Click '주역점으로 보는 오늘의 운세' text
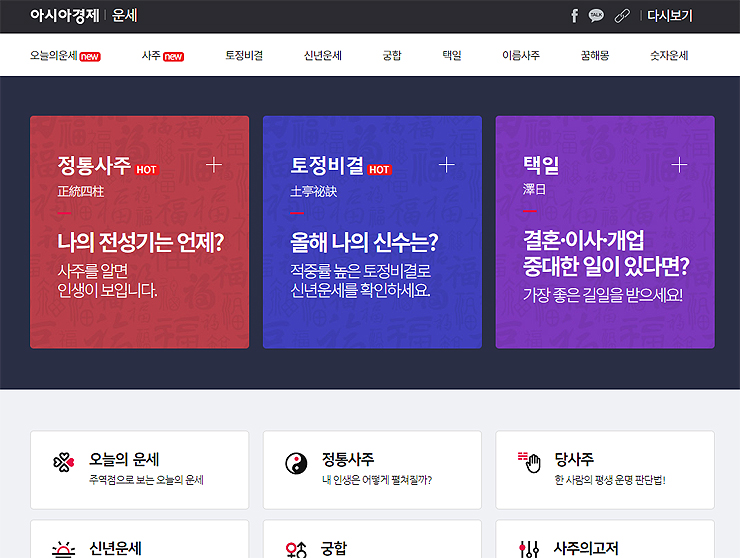 146,480
